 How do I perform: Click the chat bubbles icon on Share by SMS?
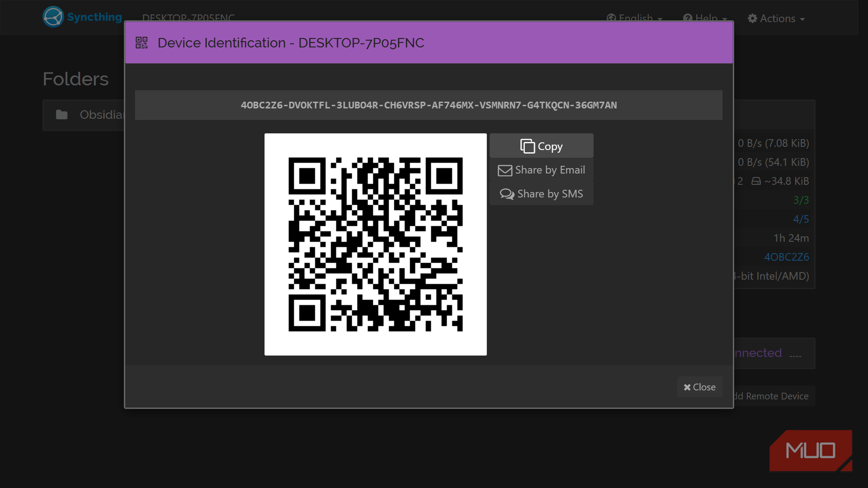507,194
